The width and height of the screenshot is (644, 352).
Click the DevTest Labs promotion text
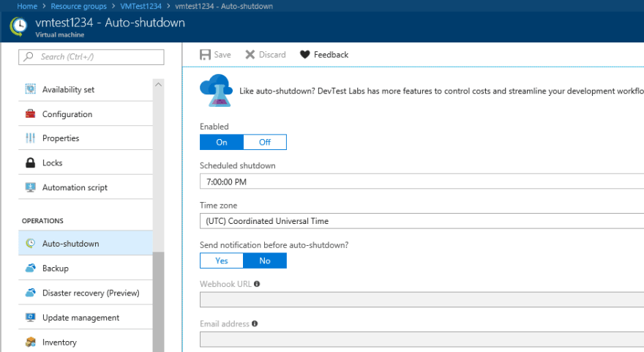click(x=441, y=91)
